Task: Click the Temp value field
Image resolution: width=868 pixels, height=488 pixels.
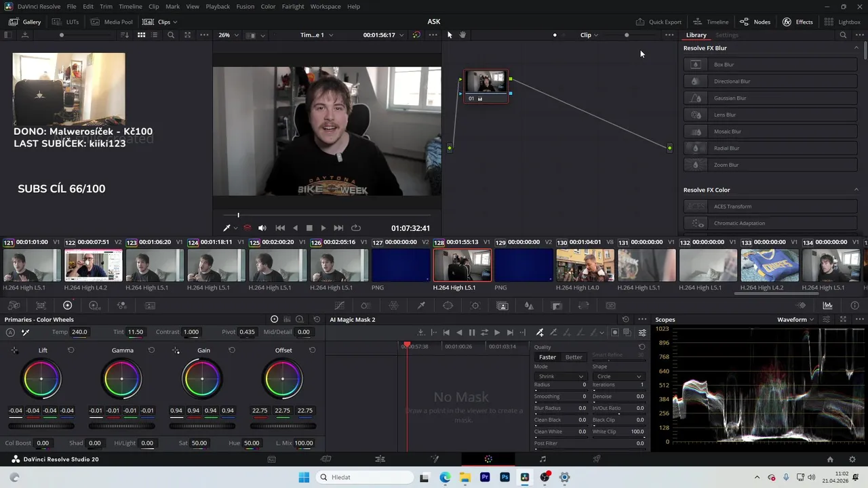Action: point(79,332)
